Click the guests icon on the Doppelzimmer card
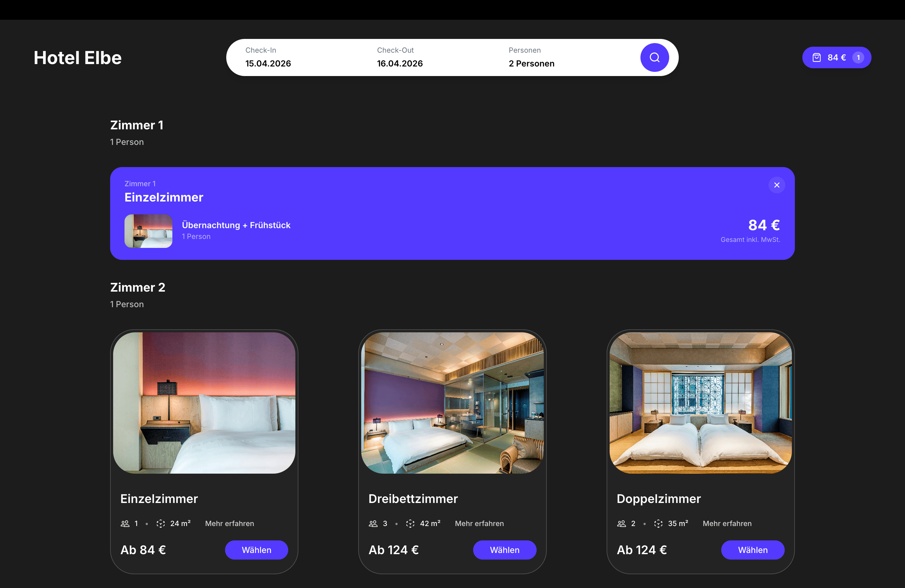Image resolution: width=905 pixels, height=588 pixels. click(621, 524)
